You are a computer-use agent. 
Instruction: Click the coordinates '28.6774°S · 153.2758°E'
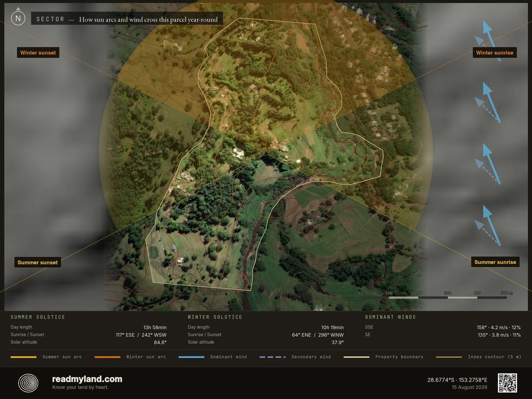[458, 380]
